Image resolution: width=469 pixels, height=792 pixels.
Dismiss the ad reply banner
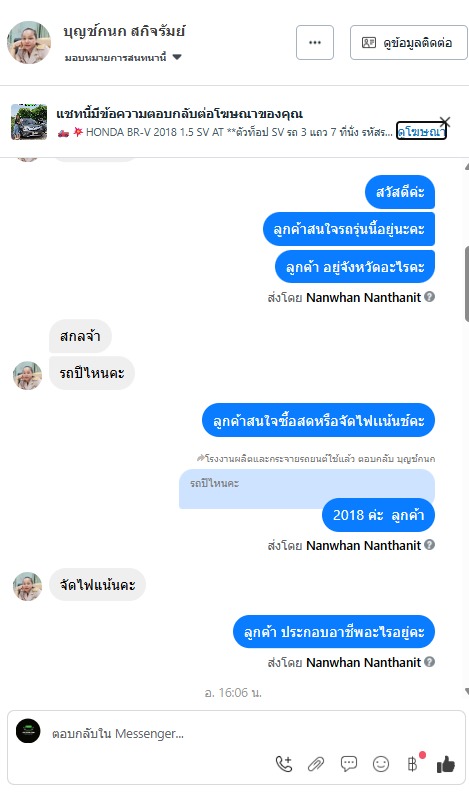444,121
